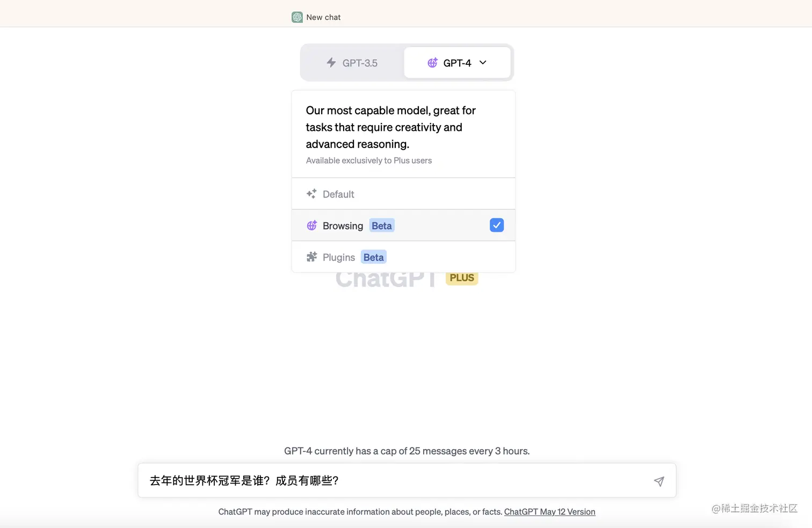This screenshot has width=812, height=528.
Task: Click the Beta badge next to Browsing
Action: click(382, 225)
